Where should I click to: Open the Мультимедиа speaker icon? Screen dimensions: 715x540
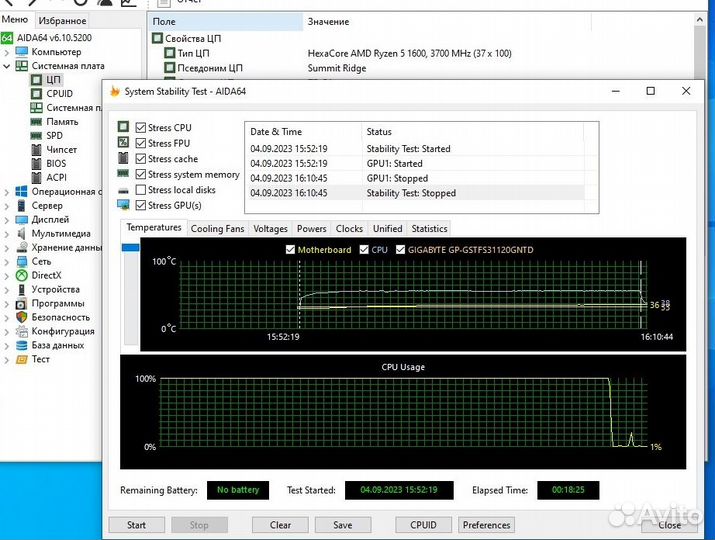coord(21,234)
